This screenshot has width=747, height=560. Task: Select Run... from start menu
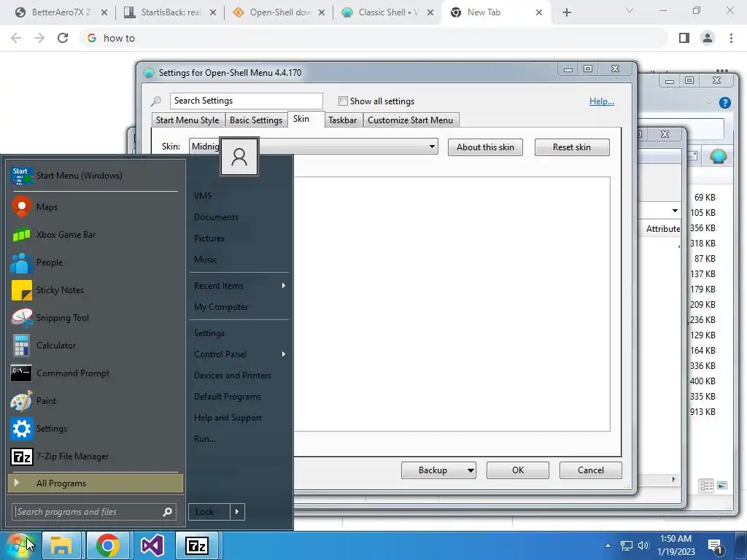[x=205, y=438]
